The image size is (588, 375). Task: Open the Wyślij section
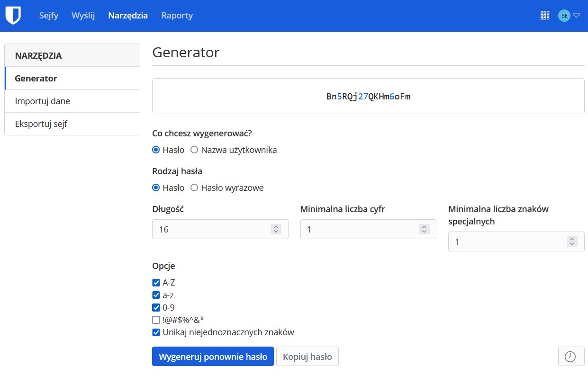[83, 16]
